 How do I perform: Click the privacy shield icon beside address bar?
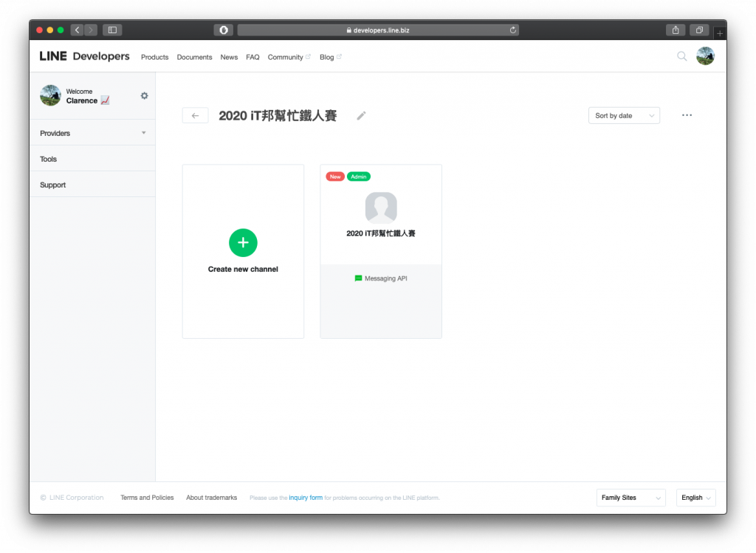pyautogui.click(x=224, y=30)
